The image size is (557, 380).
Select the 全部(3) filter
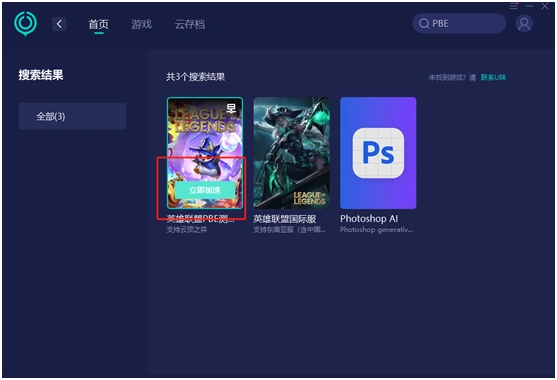tap(72, 116)
